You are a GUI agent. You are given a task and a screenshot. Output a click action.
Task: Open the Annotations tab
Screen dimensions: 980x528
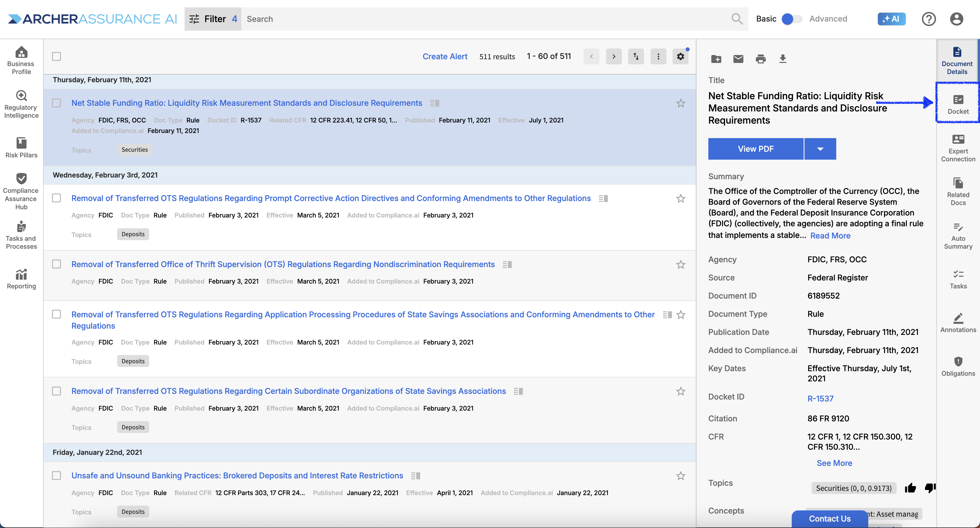pyautogui.click(x=958, y=323)
